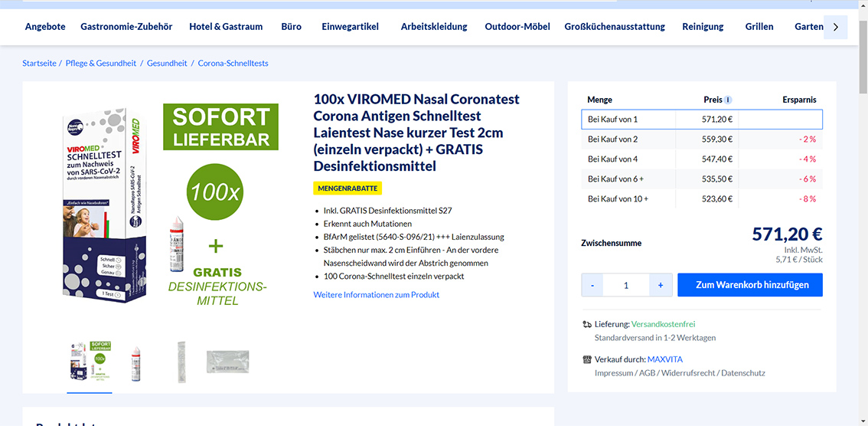
Task: Select the Bei Kauf von 4 price row
Action: click(x=702, y=159)
